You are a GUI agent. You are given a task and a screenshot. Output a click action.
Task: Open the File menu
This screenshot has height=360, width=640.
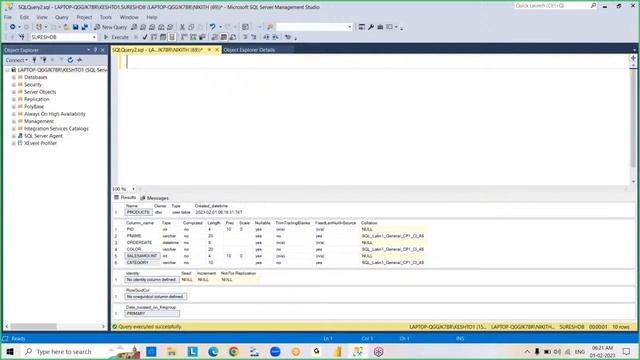click(8, 17)
